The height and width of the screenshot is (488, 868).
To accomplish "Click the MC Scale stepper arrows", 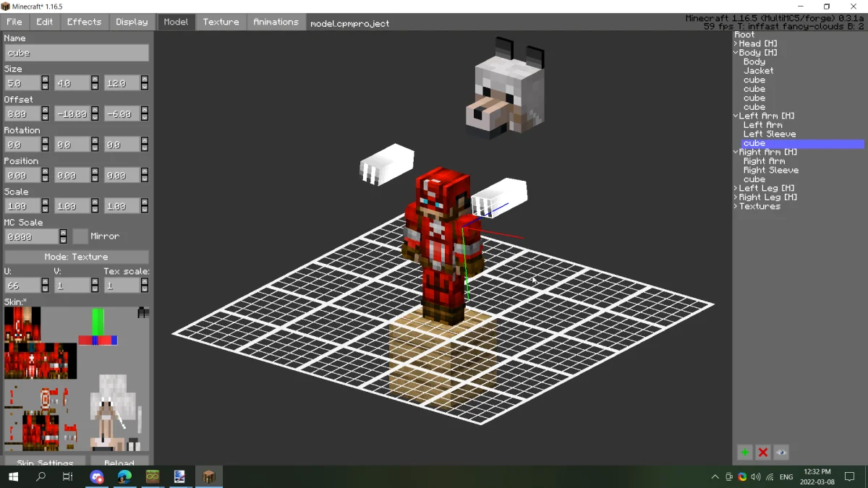I will click(64, 236).
